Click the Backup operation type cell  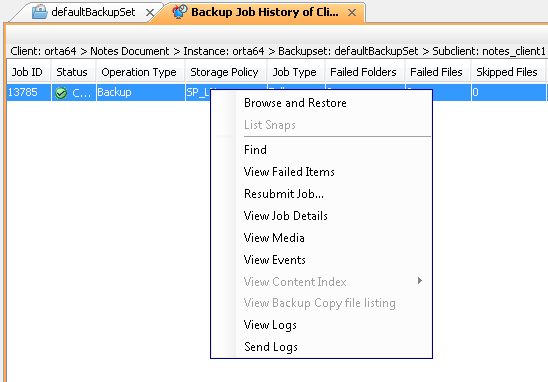click(140, 93)
